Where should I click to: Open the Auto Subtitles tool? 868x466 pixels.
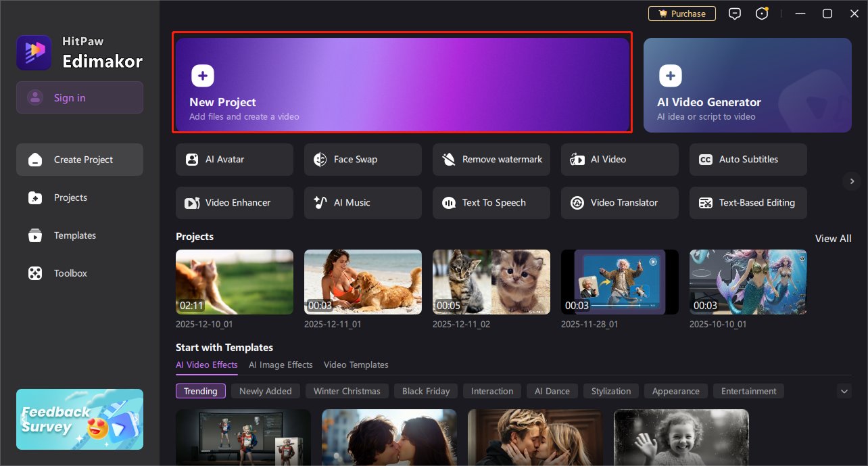(748, 160)
